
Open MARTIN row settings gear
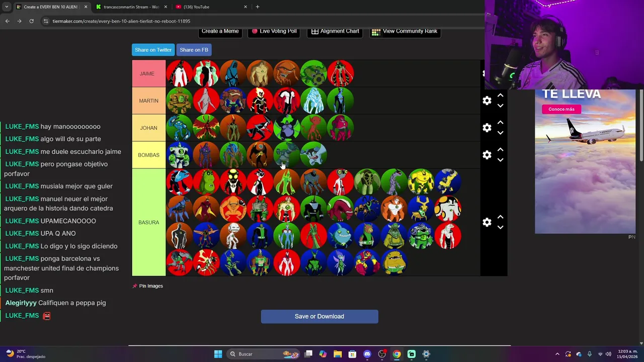click(x=487, y=101)
